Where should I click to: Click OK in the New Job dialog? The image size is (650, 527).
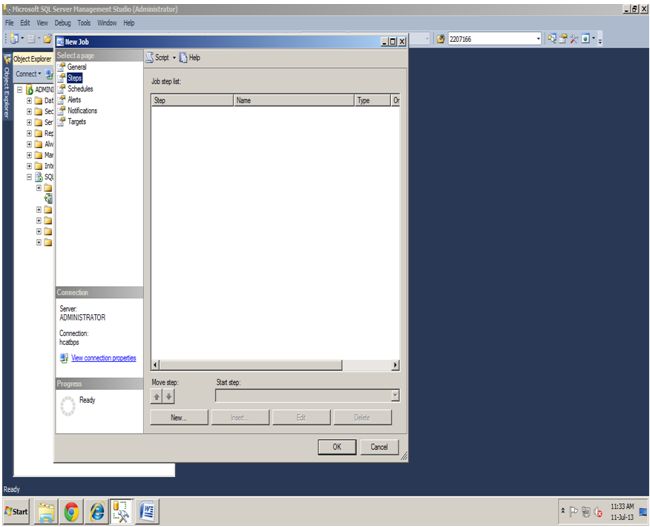tap(337, 447)
